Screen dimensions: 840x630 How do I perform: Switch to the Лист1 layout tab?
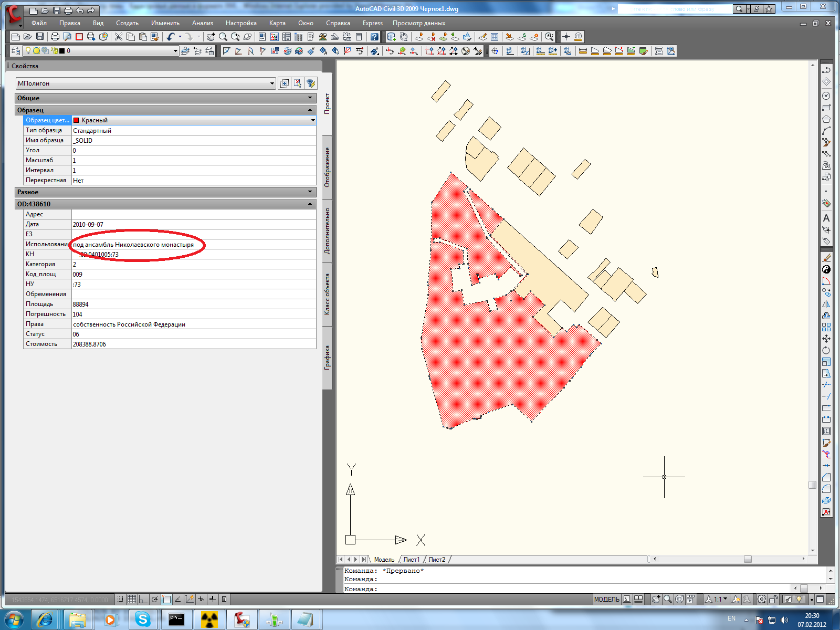click(411, 560)
